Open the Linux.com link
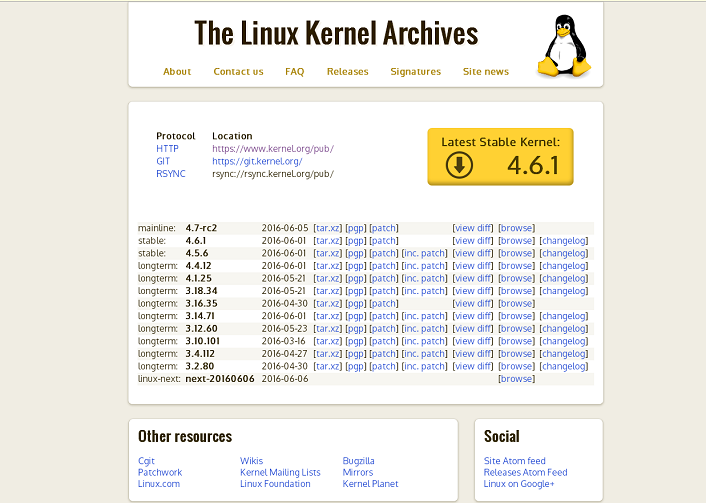This screenshot has width=706, height=503. point(159,484)
